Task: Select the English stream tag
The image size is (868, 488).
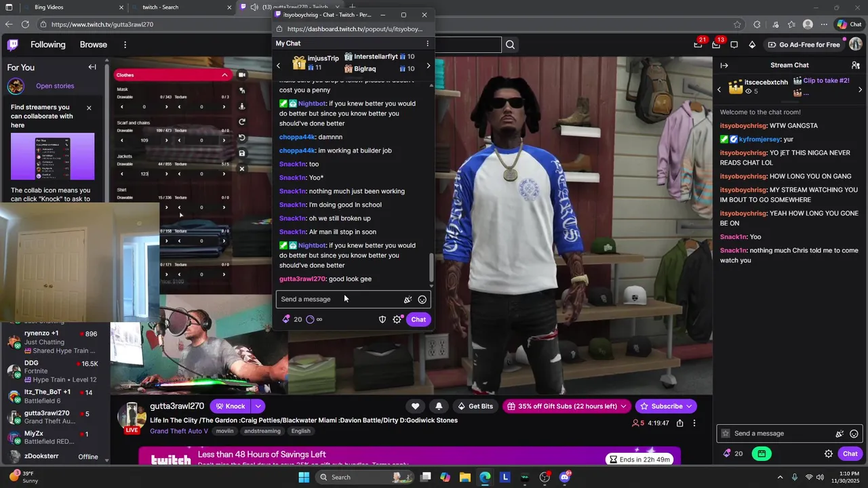Action: tap(300, 431)
